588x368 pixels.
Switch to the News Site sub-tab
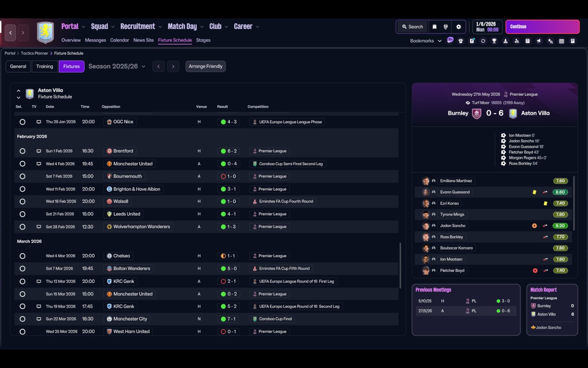point(143,40)
